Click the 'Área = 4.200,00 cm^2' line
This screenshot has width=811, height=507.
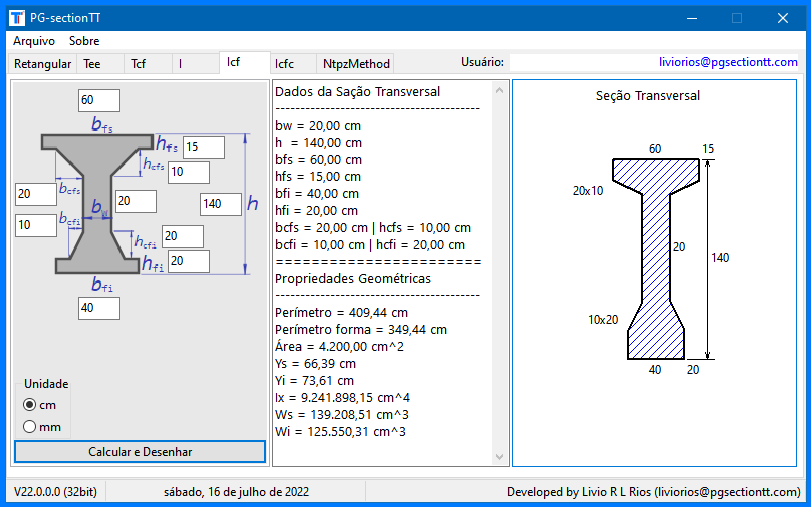(x=339, y=347)
